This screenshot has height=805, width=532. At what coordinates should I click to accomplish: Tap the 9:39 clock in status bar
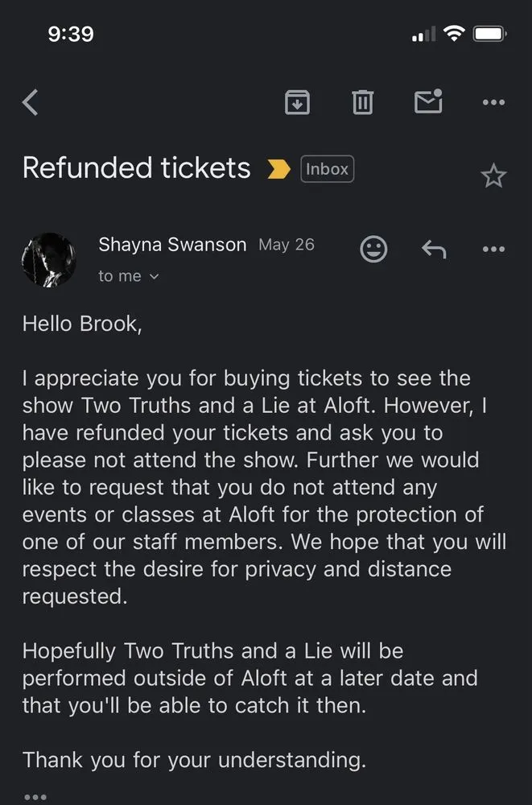click(x=71, y=34)
